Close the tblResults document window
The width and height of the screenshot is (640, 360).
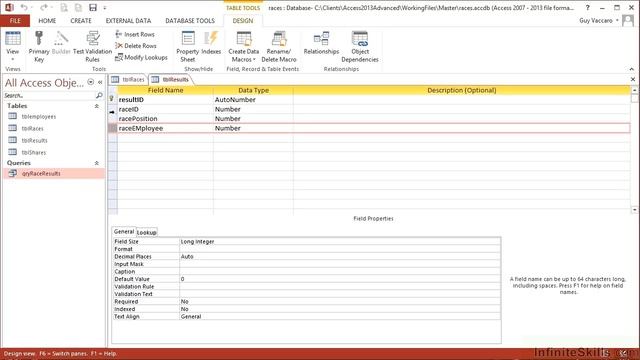633,79
